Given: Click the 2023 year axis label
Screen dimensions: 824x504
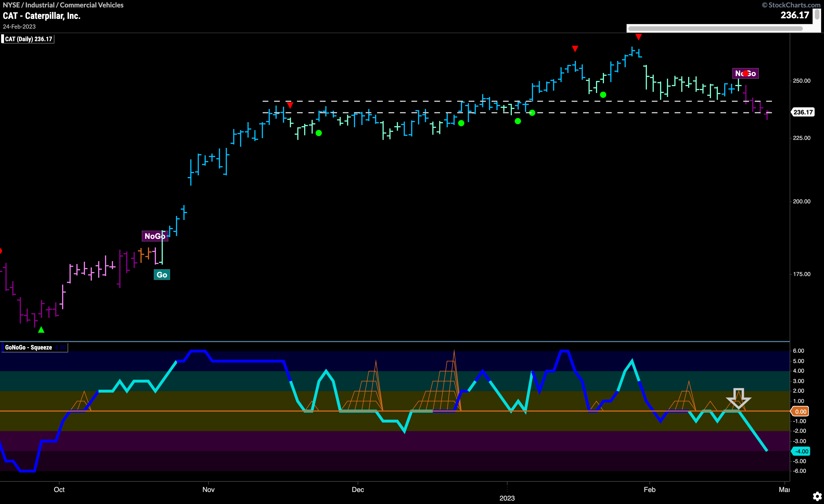Looking at the screenshot, I should pyautogui.click(x=507, y=498).
